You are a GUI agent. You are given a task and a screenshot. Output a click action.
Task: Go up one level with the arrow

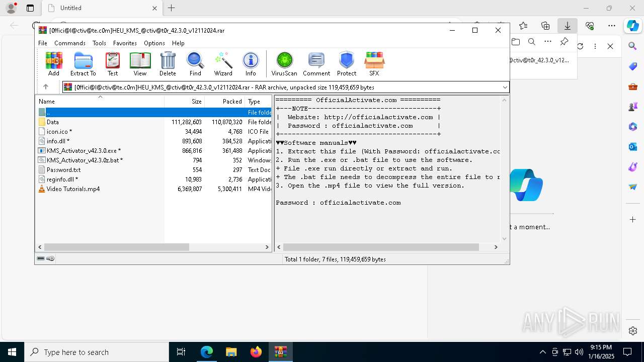tap(46, 87)
